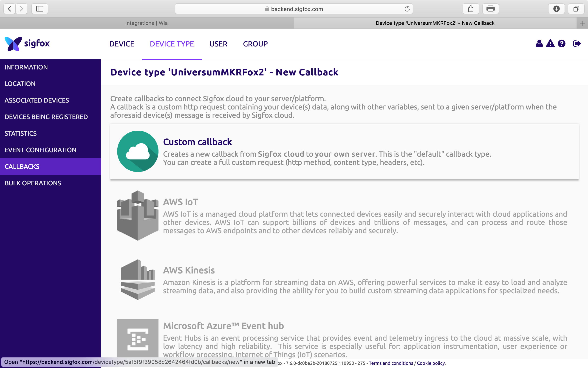Click the AWS IoT title

181,202
